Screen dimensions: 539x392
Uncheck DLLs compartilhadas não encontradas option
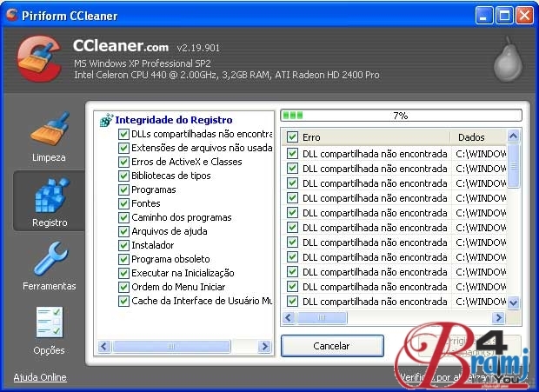click(123, 134)
